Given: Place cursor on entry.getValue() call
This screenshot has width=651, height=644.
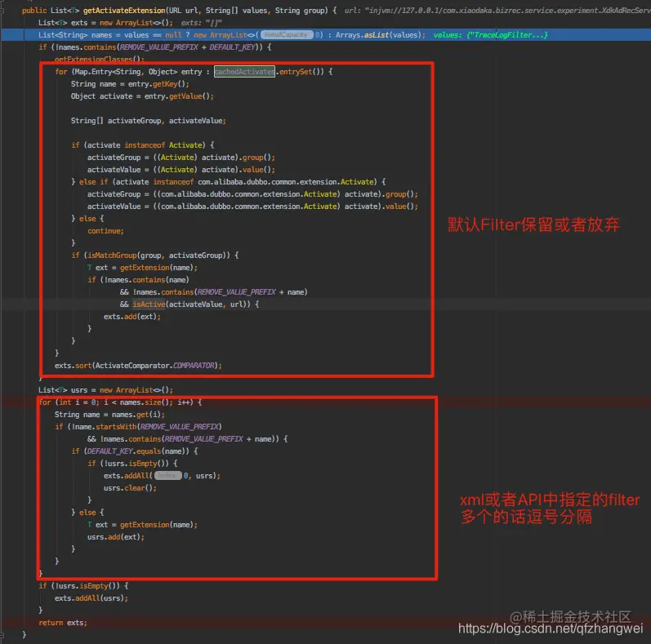Looking at the screenshot, I should coord(179,96).
